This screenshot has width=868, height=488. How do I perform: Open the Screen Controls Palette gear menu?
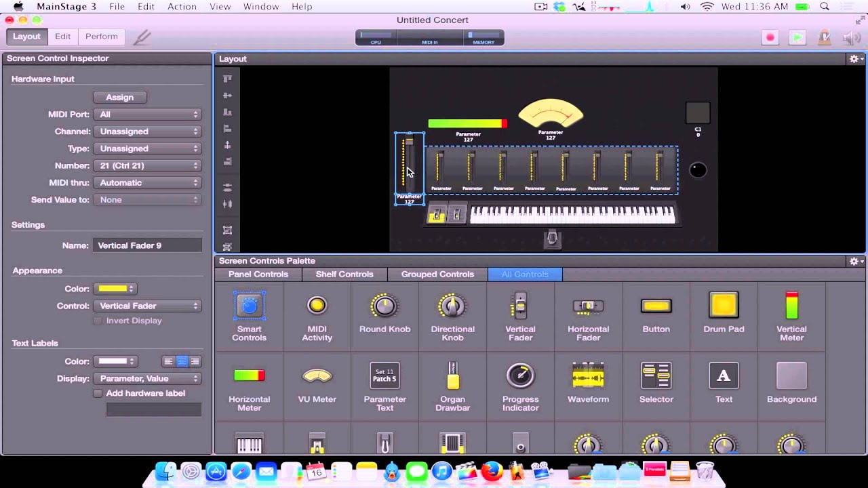(856, 261)
